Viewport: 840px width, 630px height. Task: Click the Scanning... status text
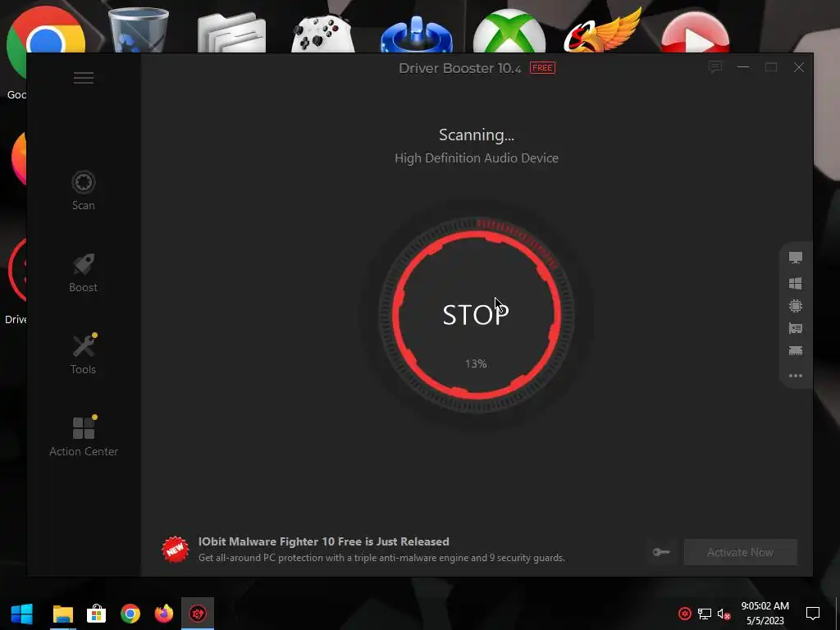[x=477, y=135]
